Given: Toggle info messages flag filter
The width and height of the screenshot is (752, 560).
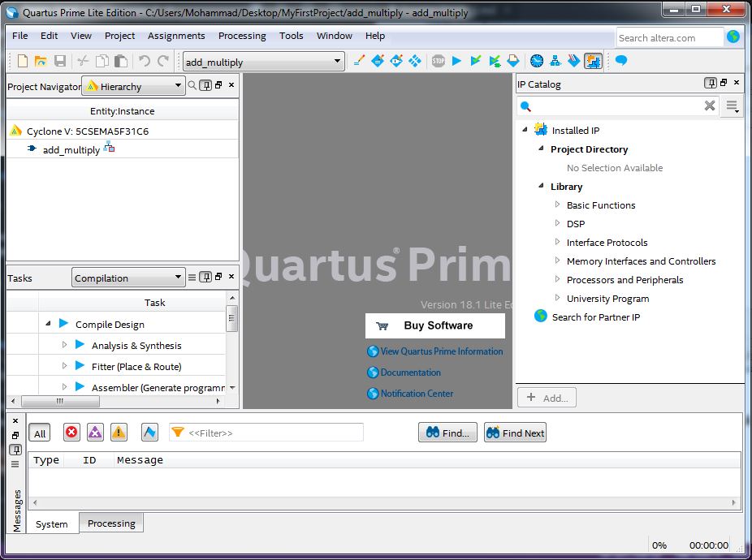Looking at the screenshot, I should tap(149, 433).
